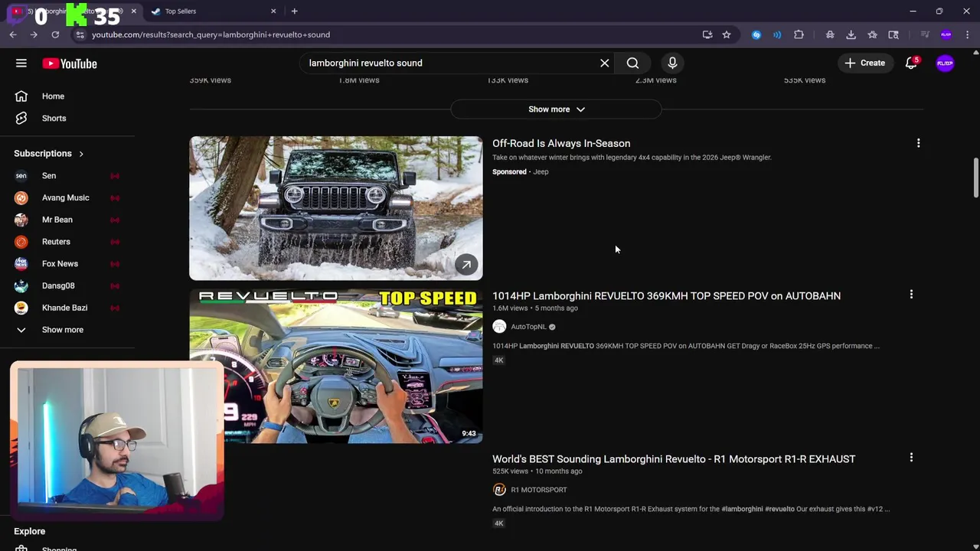Open the browser downloads icon
980x551 pixels.
(851, 34)
